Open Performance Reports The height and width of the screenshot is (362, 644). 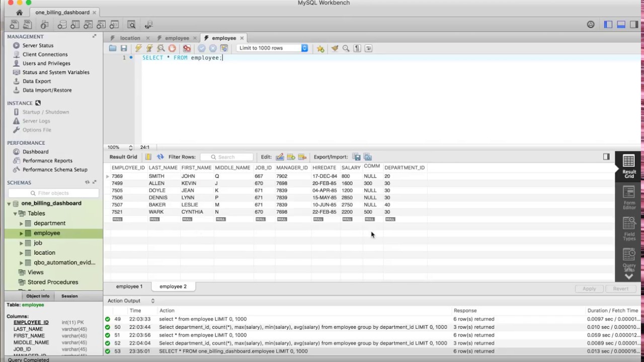click(x=47, y=161)
